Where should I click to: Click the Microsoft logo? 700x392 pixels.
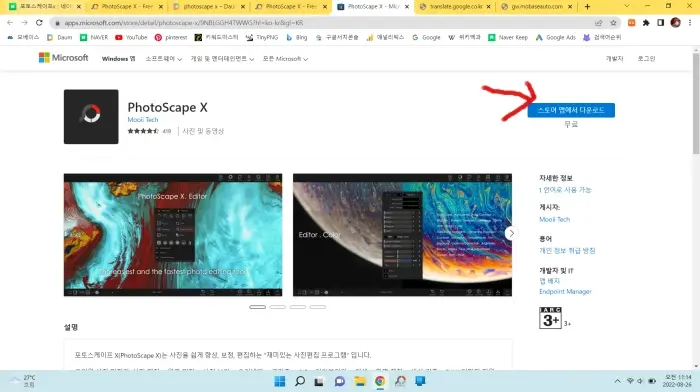(63, 58)
